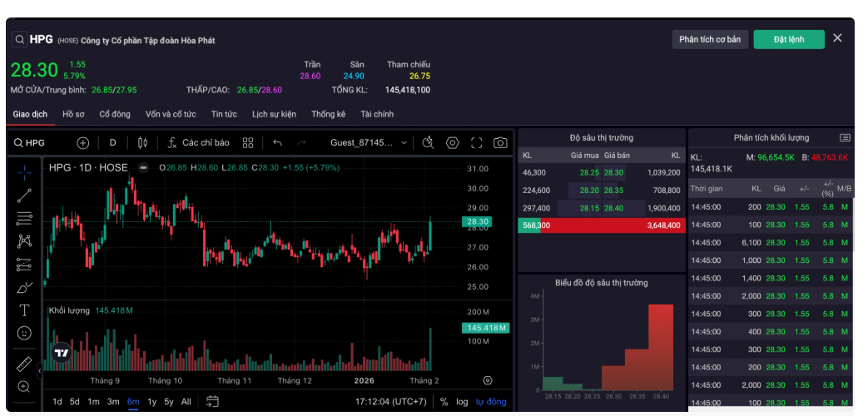868x416 pixels.
Task: Toggle the tự động auto scale
Action: 491,402
